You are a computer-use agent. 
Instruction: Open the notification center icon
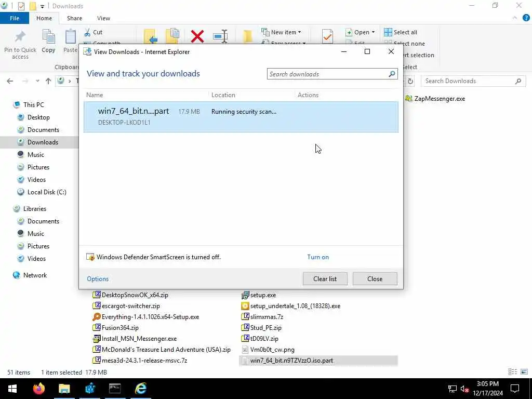pyautogui.click(x=515, y=389)
